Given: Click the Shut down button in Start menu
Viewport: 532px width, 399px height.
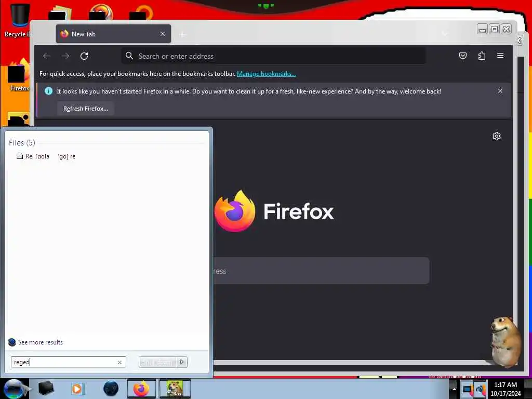Looking at the screenshot, I should pos(157,362).
